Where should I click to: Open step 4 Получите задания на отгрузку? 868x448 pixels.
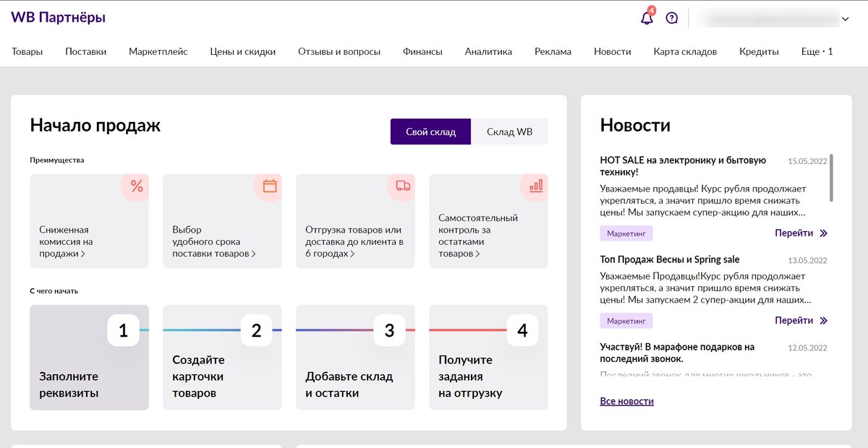(489, 358)
